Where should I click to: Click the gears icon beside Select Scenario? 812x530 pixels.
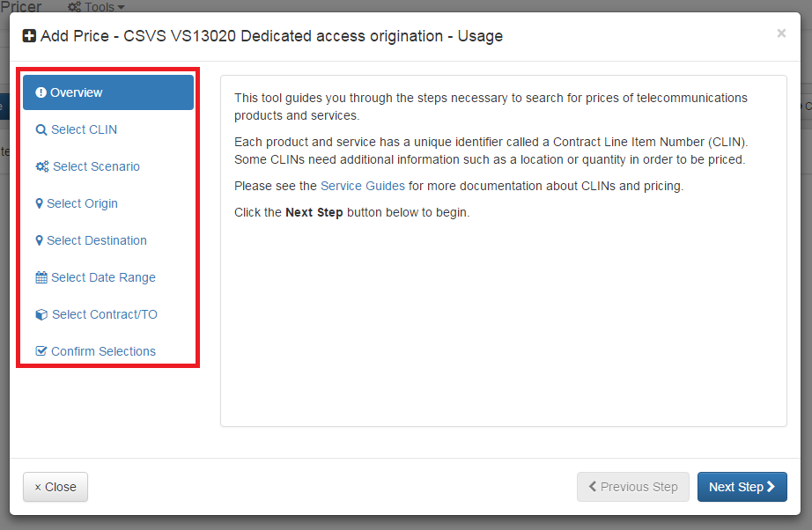(41, 166)
